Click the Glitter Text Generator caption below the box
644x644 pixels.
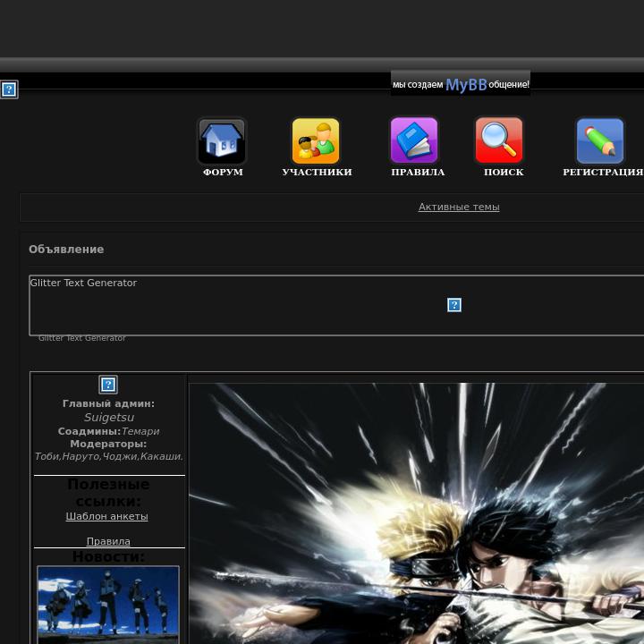(x=82, y=338)
